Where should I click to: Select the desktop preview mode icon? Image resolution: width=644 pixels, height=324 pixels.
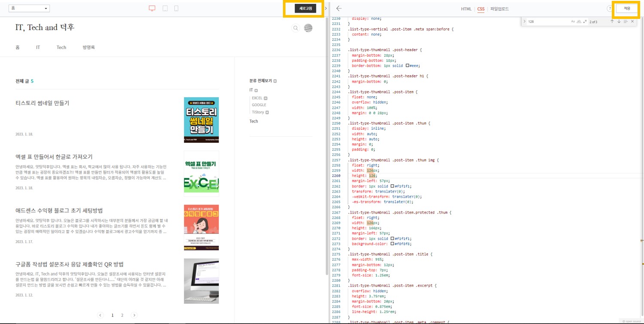pyautogui.click(x=152, y=8)
